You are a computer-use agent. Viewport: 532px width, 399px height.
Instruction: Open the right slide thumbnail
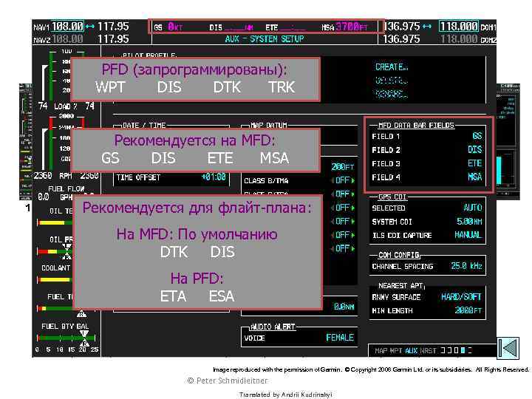point(508,142)
